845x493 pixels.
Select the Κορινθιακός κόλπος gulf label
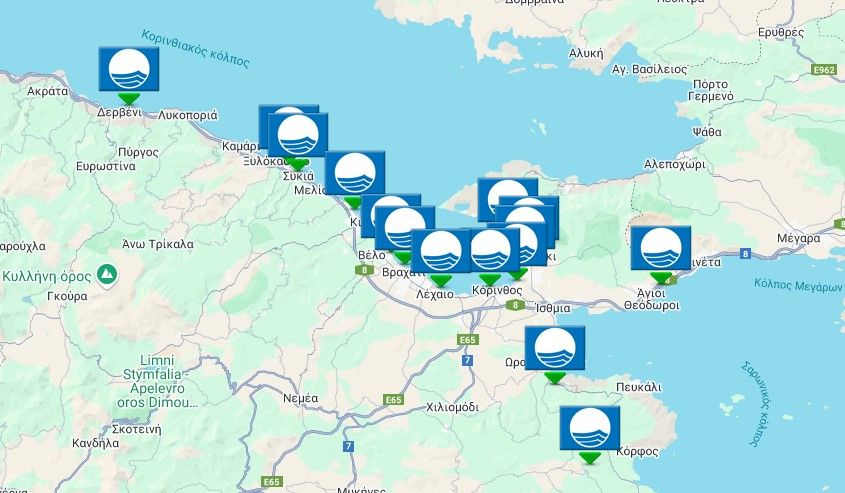pyautogui.click(x=195, y=49)
